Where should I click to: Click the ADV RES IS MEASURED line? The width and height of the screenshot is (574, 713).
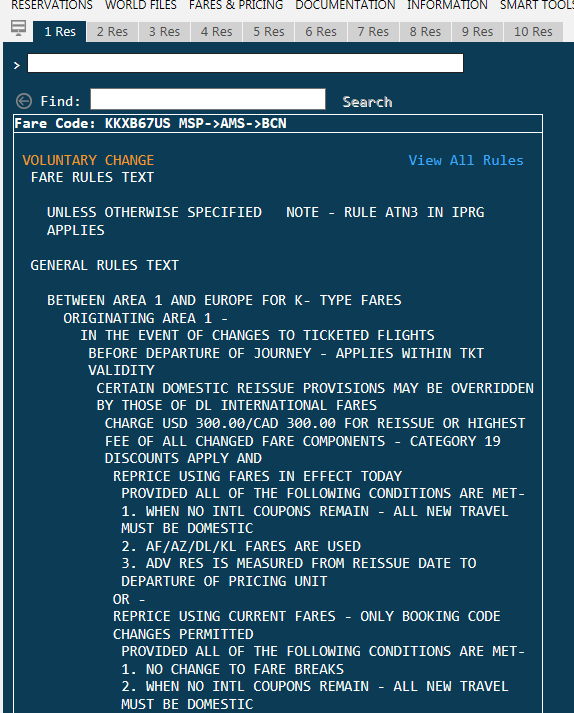299,563
